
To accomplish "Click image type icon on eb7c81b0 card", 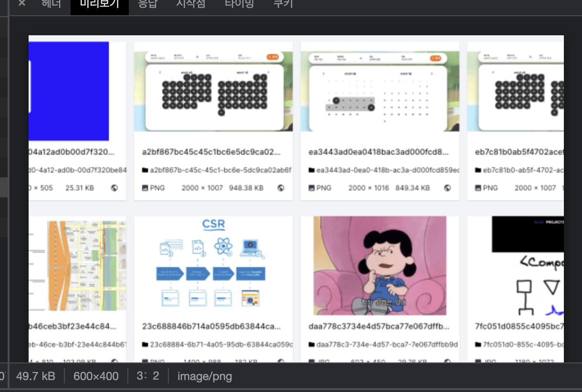I will tap(478, 188).
